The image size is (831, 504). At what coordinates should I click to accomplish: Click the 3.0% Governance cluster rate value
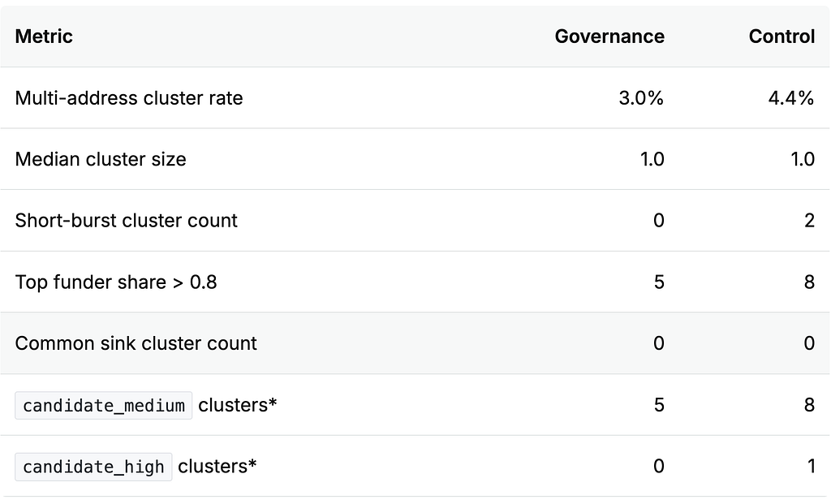coord(641,98)
